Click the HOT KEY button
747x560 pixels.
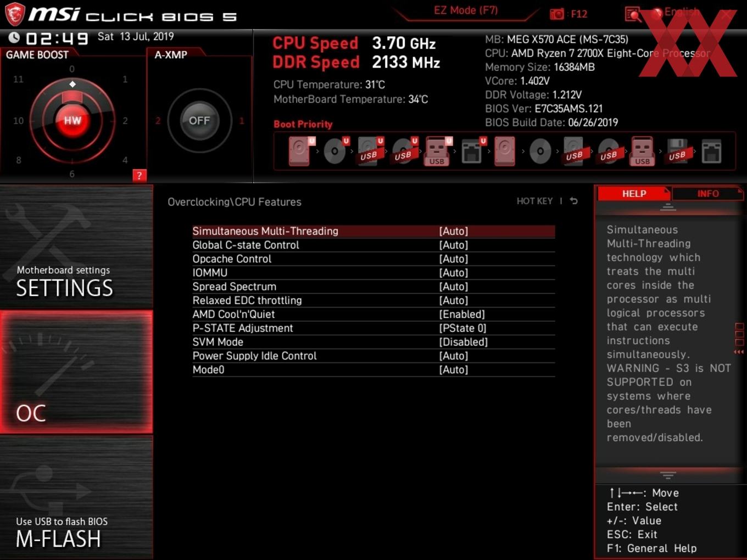click(x=534, y=201)
